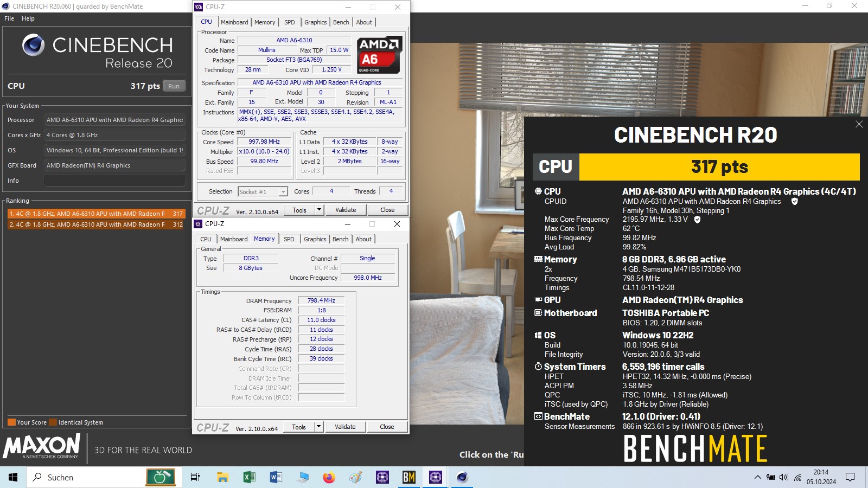Select the second CPU-Z taskbar icon right of BenchMate

435,477
